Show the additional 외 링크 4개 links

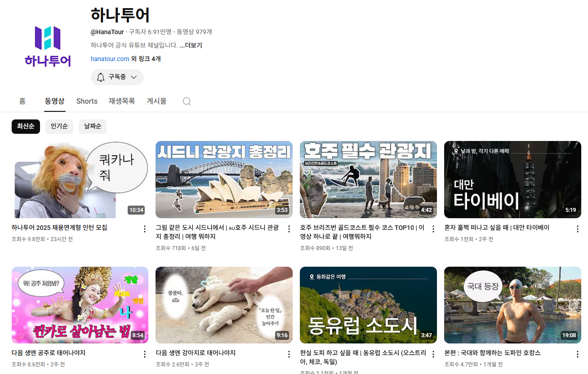click(x=146, y=59)
